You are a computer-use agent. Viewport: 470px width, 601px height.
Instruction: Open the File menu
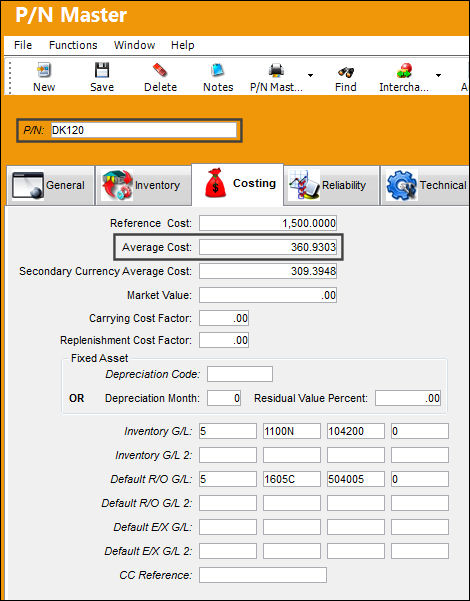[23, 45]
